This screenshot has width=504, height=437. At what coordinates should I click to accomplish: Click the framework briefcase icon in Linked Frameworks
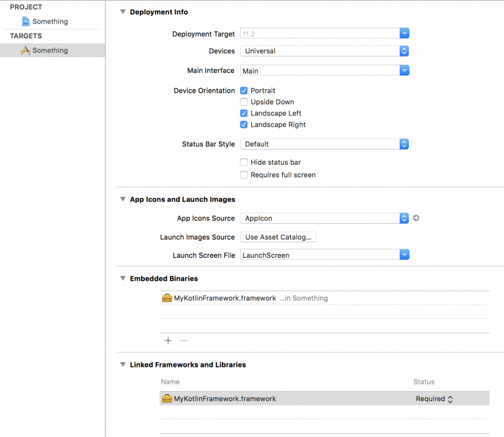click(x=167, y=398)
